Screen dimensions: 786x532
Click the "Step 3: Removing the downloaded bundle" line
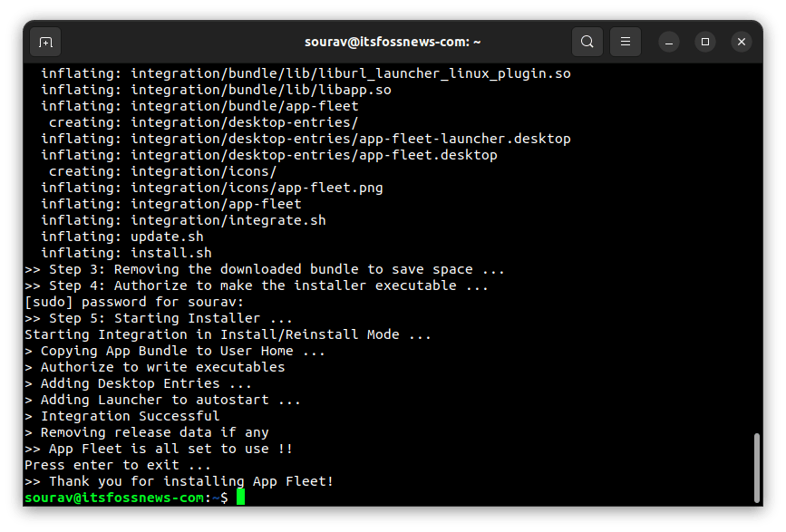(x=265, y=269)
